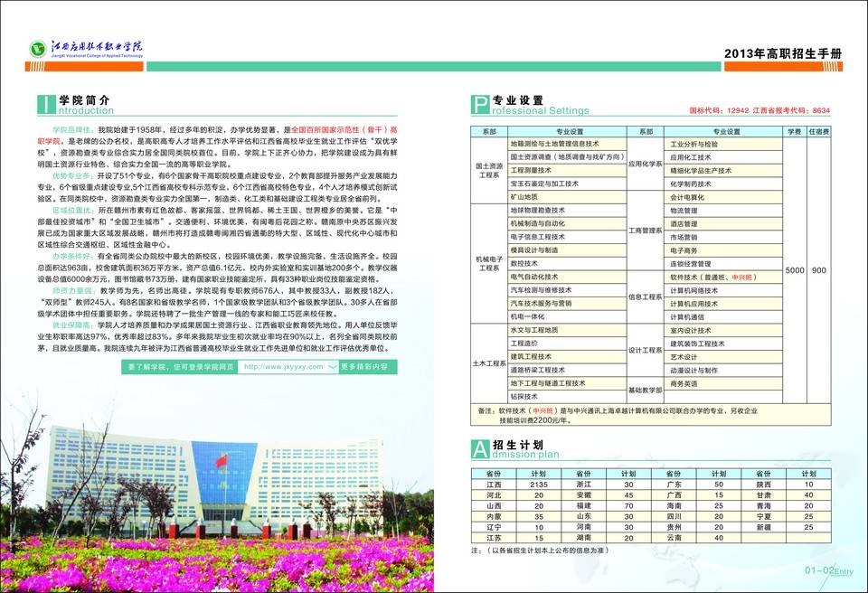Select the '电子商务' major row
Viewport: 868px width, 593px height.
(x=723, y=250)
